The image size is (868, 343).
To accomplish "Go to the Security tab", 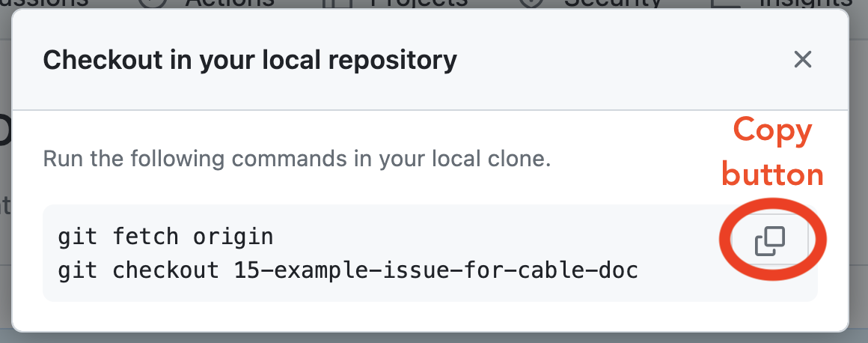I will pyautogui.click(x=614, y=2).
